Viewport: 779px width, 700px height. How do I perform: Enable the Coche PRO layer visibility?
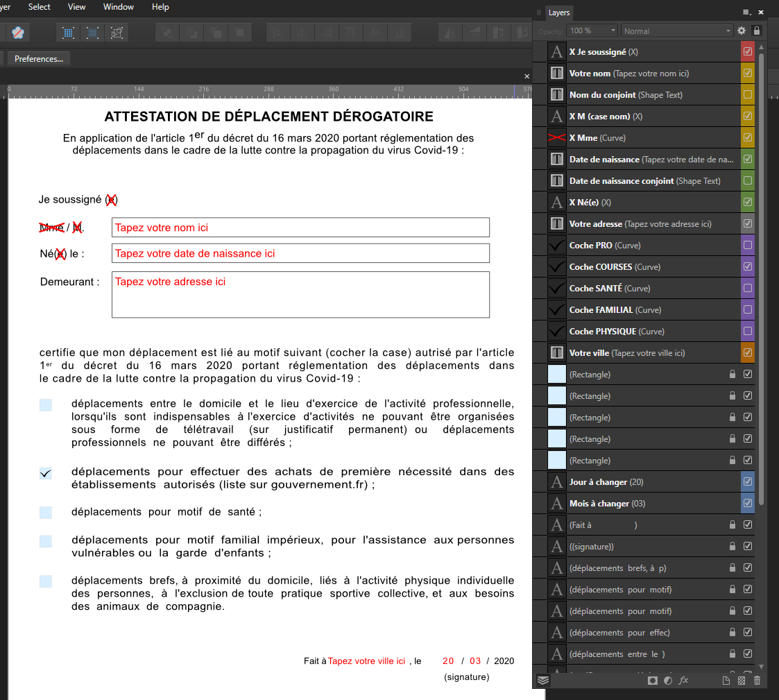coord(748,245)
